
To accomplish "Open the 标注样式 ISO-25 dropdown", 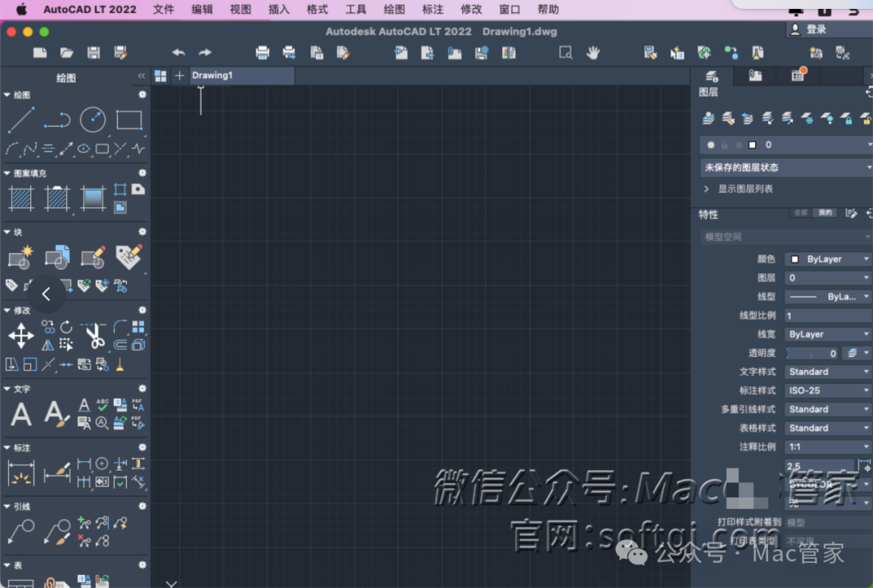I will pyautogui.click(x=828, y=390).
